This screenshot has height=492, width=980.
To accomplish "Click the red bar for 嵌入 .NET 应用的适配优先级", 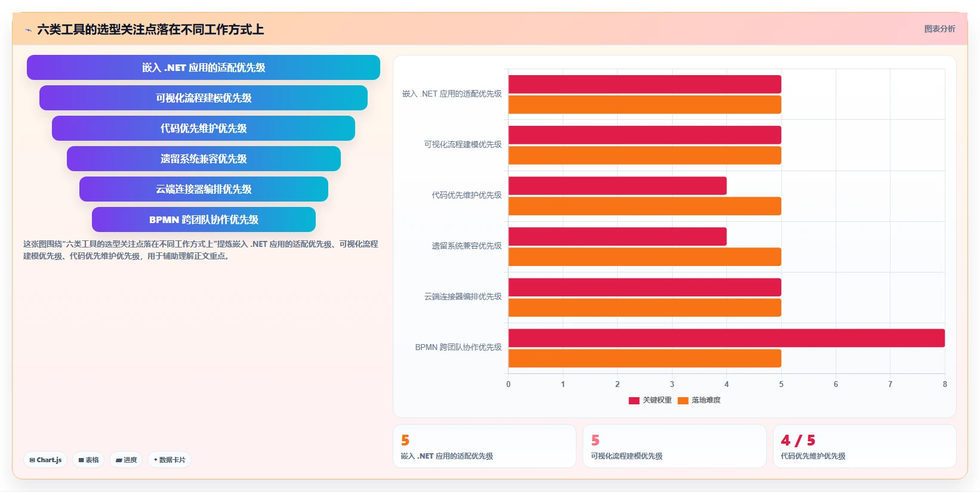I will coord(645,84).
